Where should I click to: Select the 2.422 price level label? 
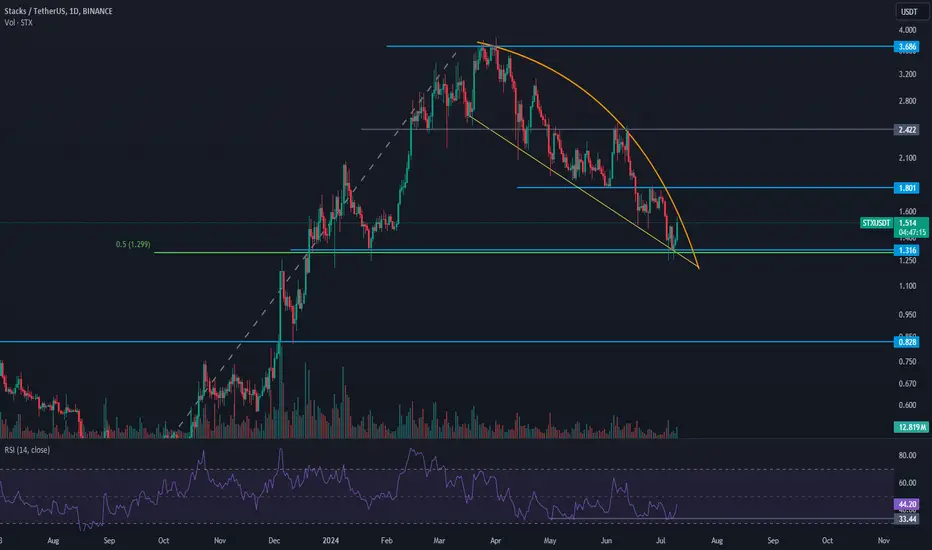[906, 130]
